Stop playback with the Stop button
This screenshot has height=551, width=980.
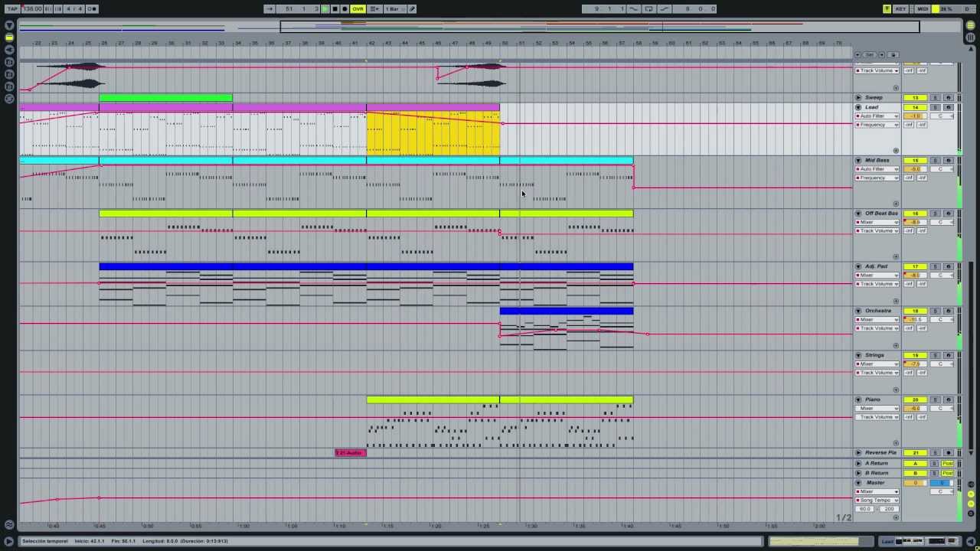click(x=335, y=8)
